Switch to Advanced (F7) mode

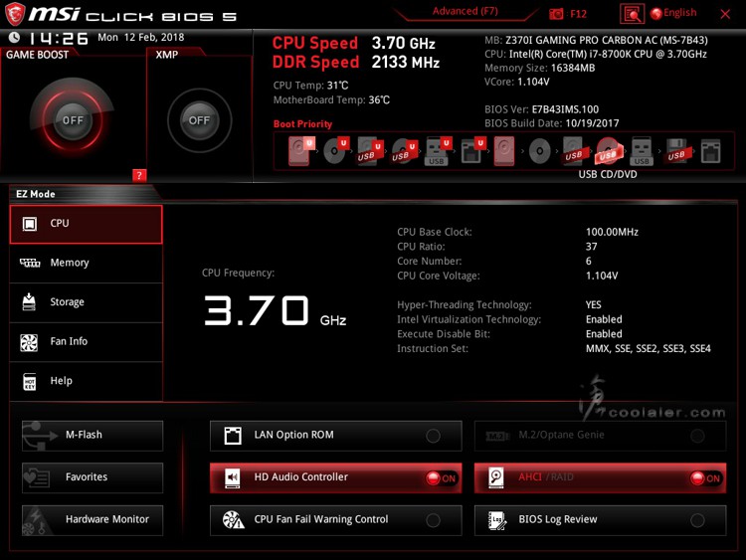[465, 11]
